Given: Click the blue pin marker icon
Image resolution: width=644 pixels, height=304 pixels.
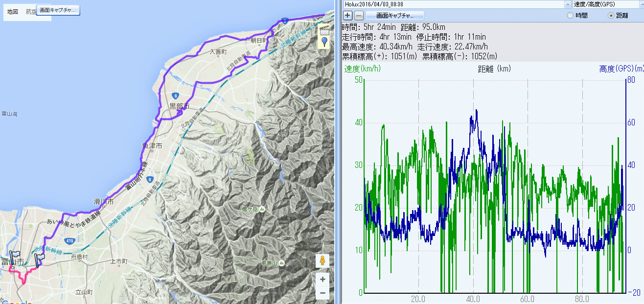Looking at the screenshot, I should [x=324, y=42].
